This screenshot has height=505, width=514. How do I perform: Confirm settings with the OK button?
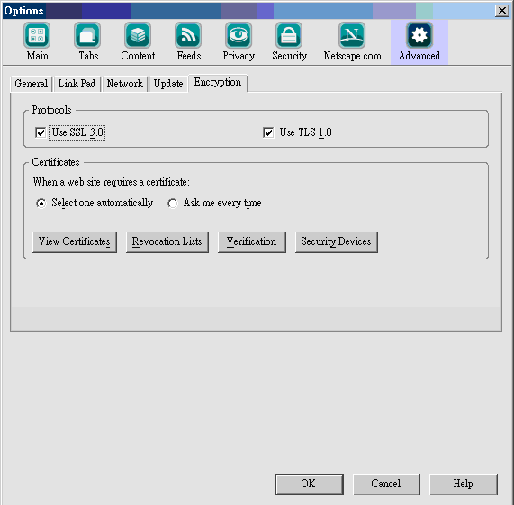[309, 484]
